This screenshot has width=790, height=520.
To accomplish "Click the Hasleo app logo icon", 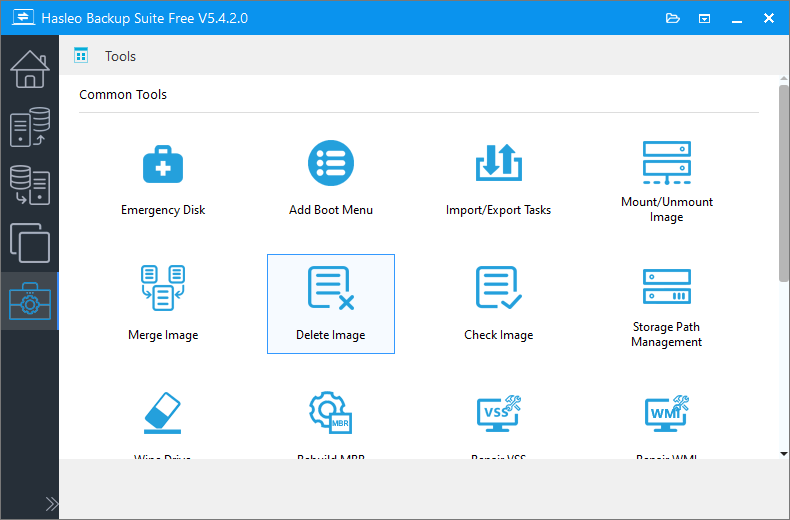I will click(x=23, y=18).
